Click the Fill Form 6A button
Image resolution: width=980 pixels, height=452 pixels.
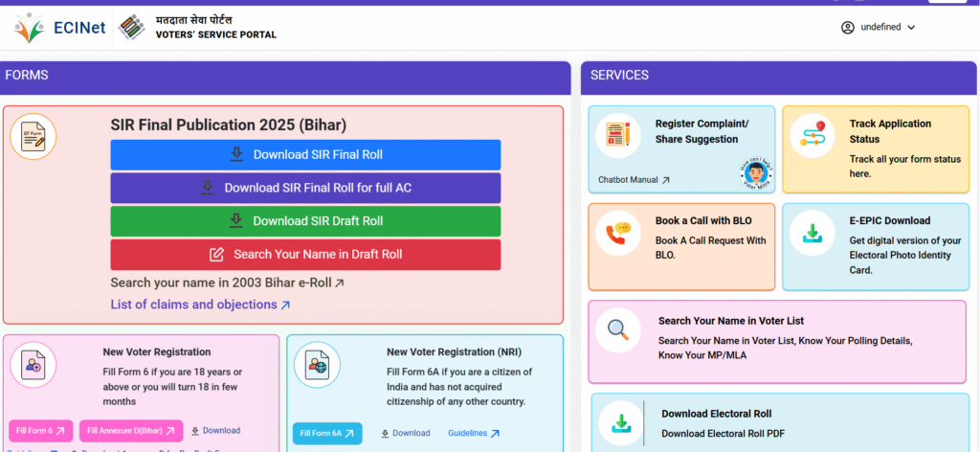point(327,433)
